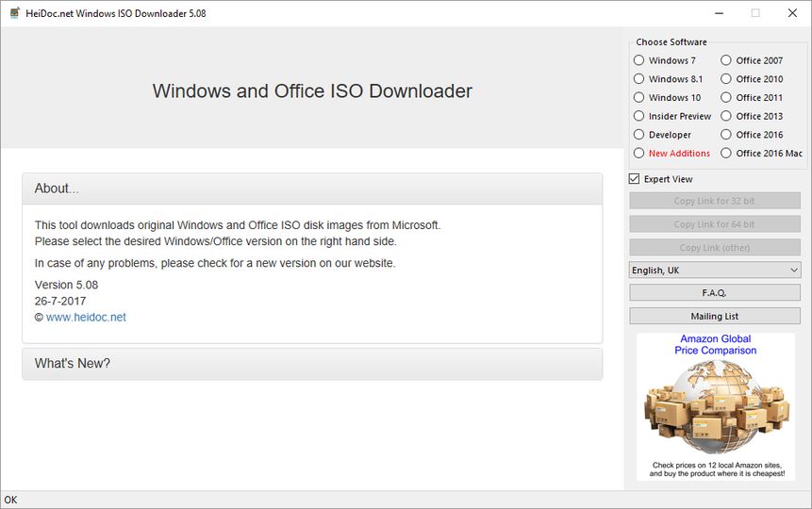Click the Version 5.08 text

(x=66, y=285)
